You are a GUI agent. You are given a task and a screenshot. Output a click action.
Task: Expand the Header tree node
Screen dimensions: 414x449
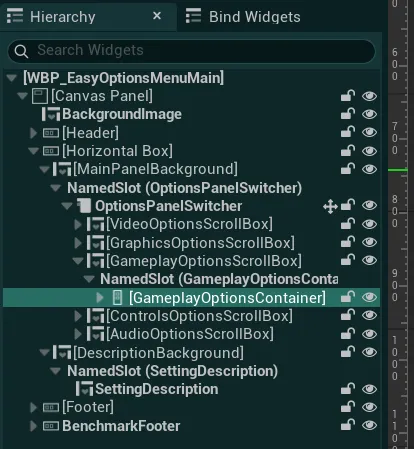click(x=33, y=133)
